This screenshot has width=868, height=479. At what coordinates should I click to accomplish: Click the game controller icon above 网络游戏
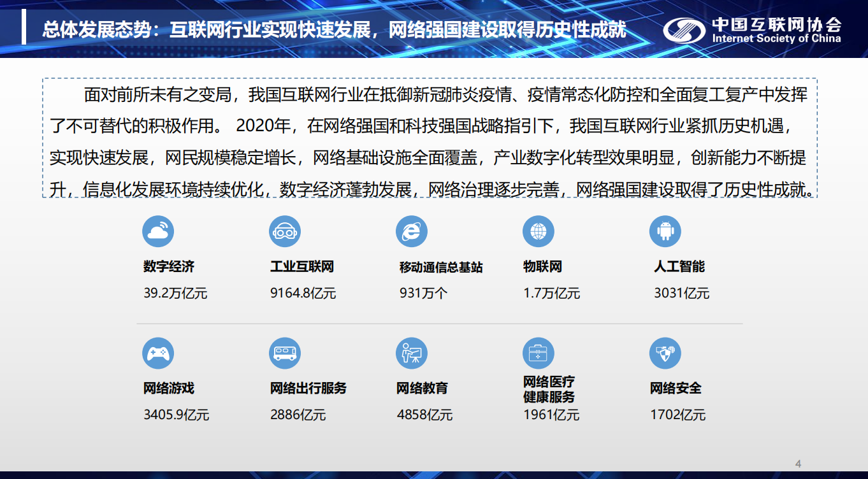click(158, 353)
